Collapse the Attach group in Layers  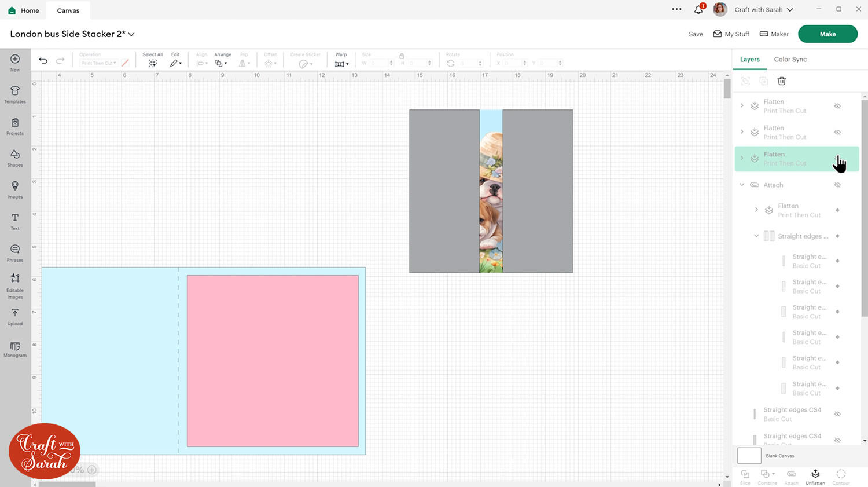(x=742, y=185)
